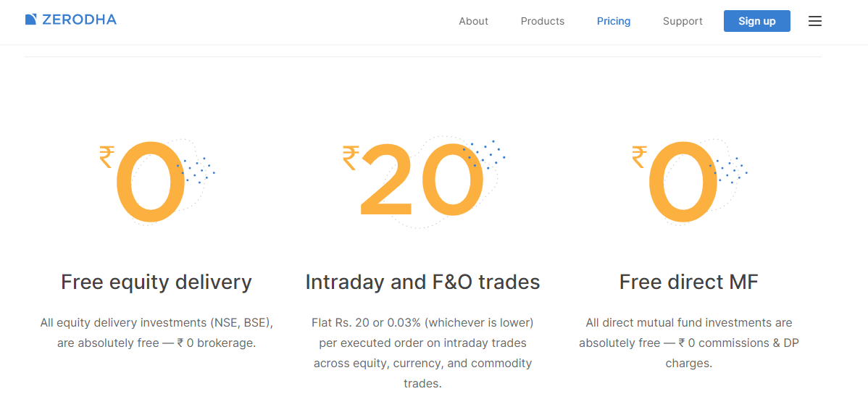
Task: Click the direct mutual fund commissions description
Action: pos(688,343)
